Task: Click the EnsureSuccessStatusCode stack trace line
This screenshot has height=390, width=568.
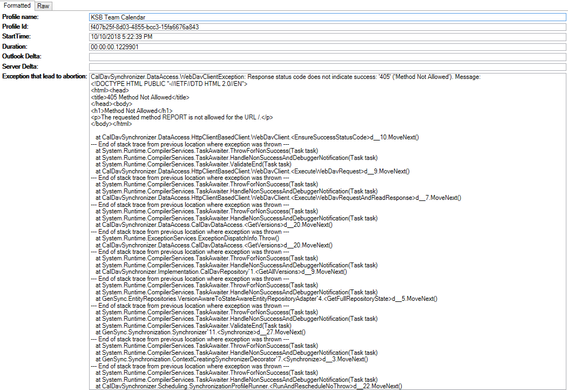Action: click(257, 137)
